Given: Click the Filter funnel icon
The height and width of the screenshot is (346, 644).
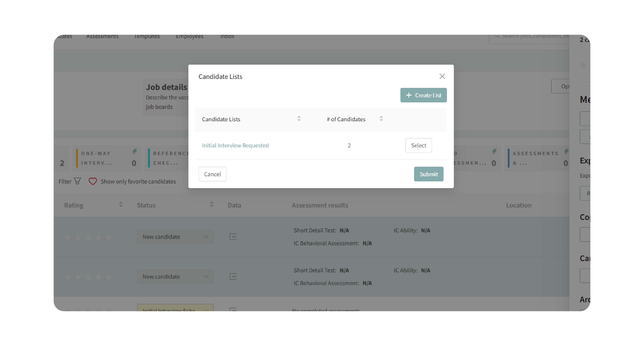Looking at the screenshot, I should click(x=77, y=181).
